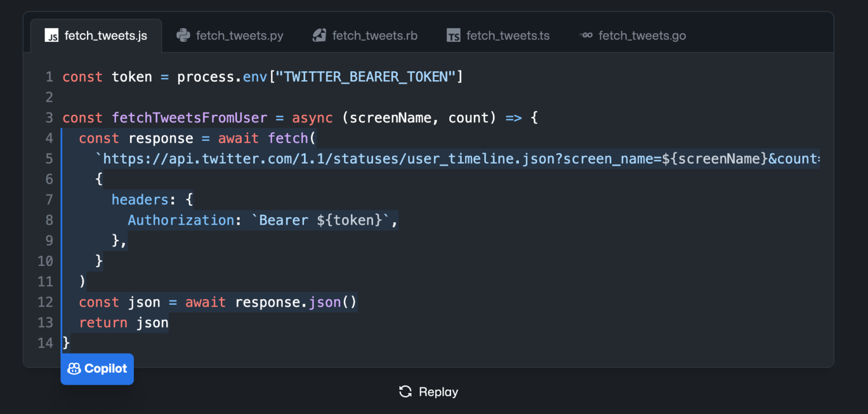Screen dimensions: 868x414
Task: Click the Ruby gem icon in the tab bar
Action: (319, 36)
